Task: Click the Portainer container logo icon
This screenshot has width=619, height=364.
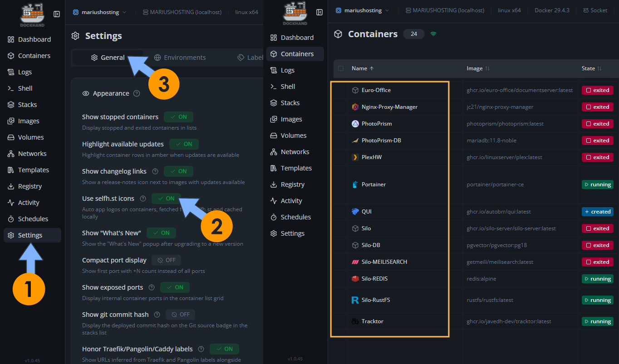Action: [x=355, y=184]
